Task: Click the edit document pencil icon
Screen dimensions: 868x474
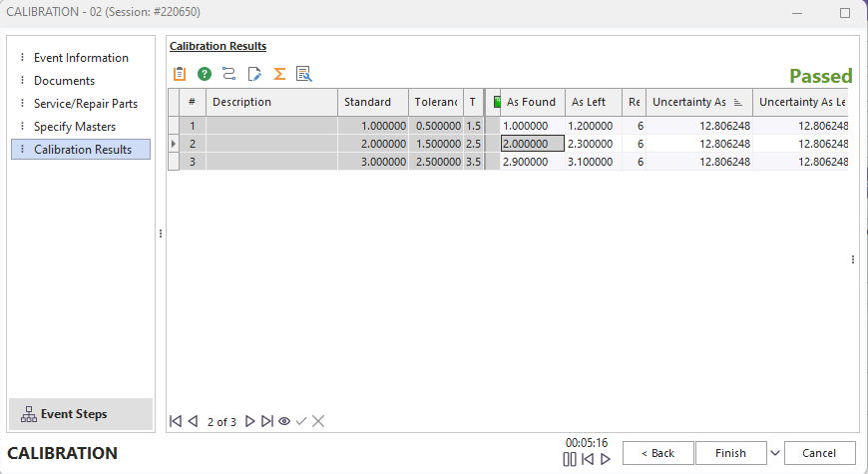Action: (x=254, y=73)
